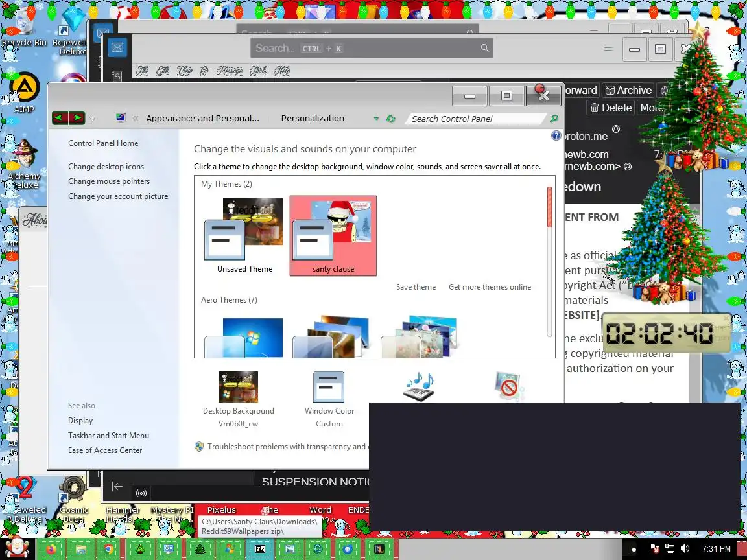
Task: Open Display under See also
Action: pyautogui.click(x=80, y=421)
